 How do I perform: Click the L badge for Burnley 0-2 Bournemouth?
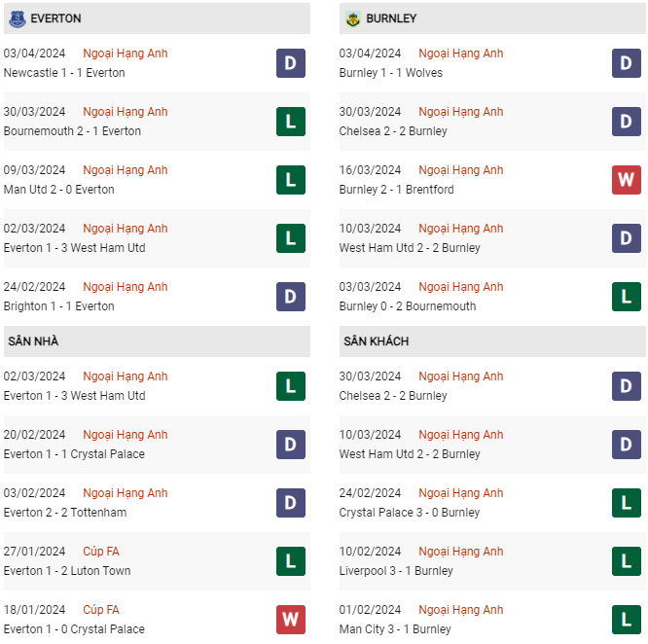coord(626,297)
